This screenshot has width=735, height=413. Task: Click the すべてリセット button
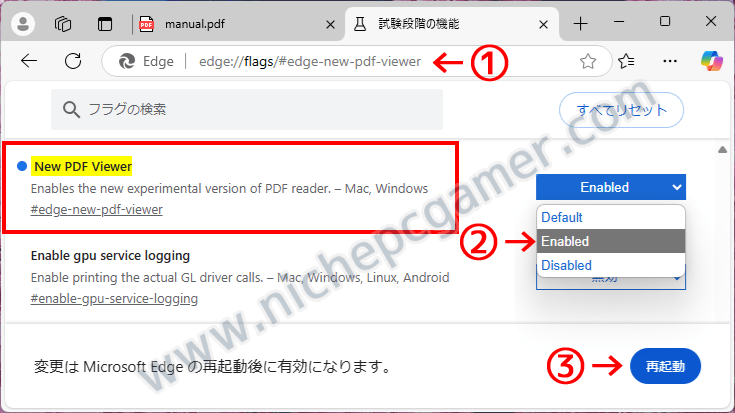tap(621, 110)
